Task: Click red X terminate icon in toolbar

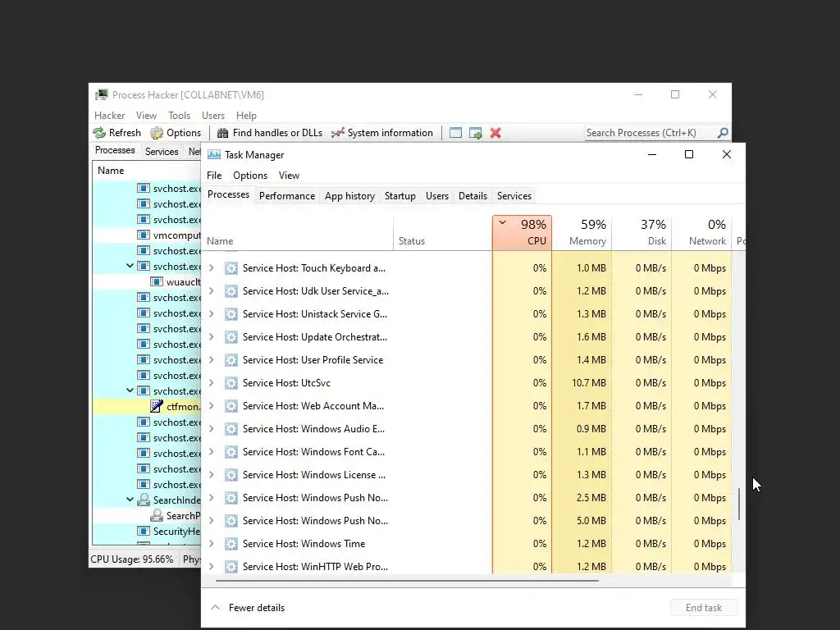Action: (495, 133)
